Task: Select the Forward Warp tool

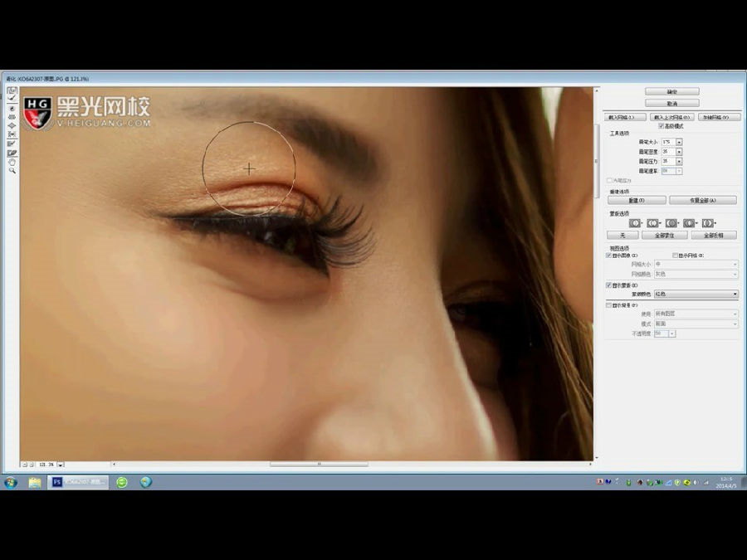Action: pos(12,90)
